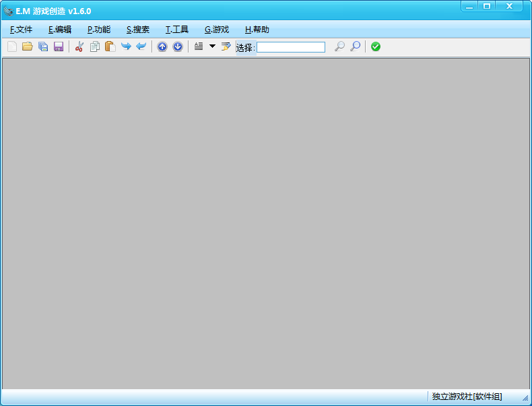The width and height of the screenshot is (532, 406).
Task: Open the F.文件 menu
Action: (x=22, y=30)
